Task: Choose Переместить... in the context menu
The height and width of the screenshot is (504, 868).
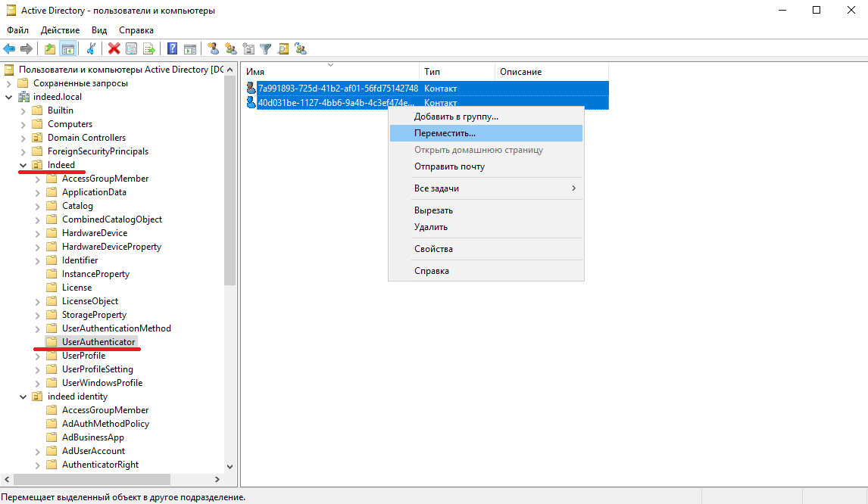Action: click(445, 133)
